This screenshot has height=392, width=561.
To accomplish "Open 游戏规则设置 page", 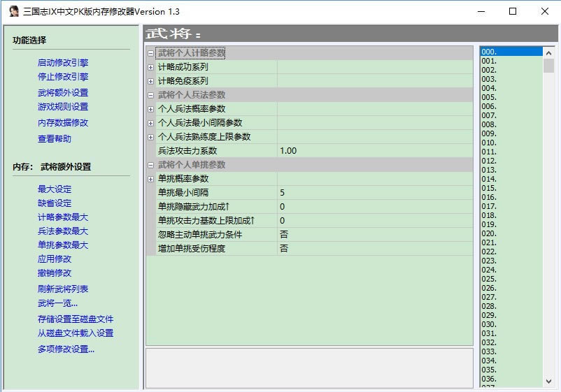I will (63, 107).
